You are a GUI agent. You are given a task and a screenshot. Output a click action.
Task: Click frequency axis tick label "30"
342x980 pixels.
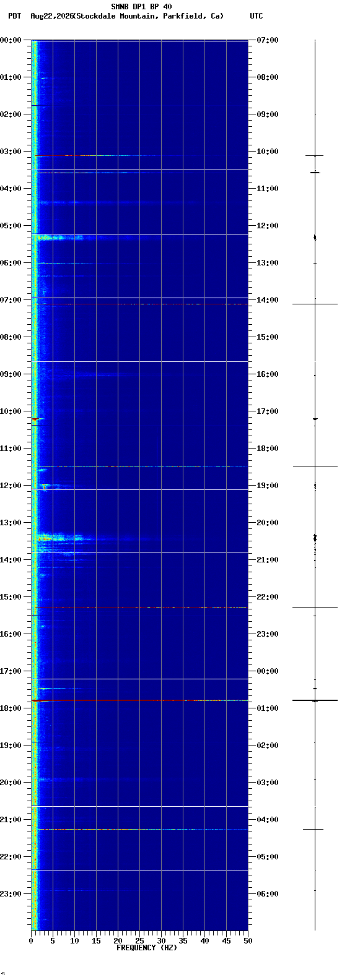click(x=161, y=941)
